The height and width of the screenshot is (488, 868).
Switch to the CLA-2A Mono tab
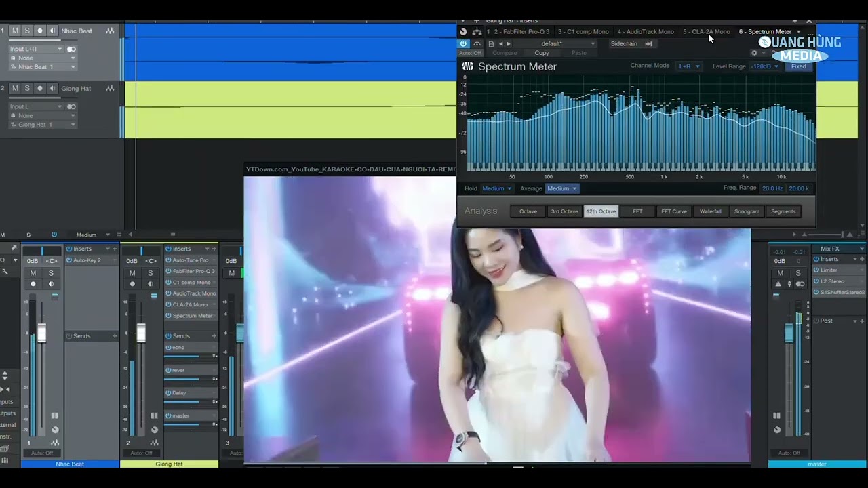point(707,32)
